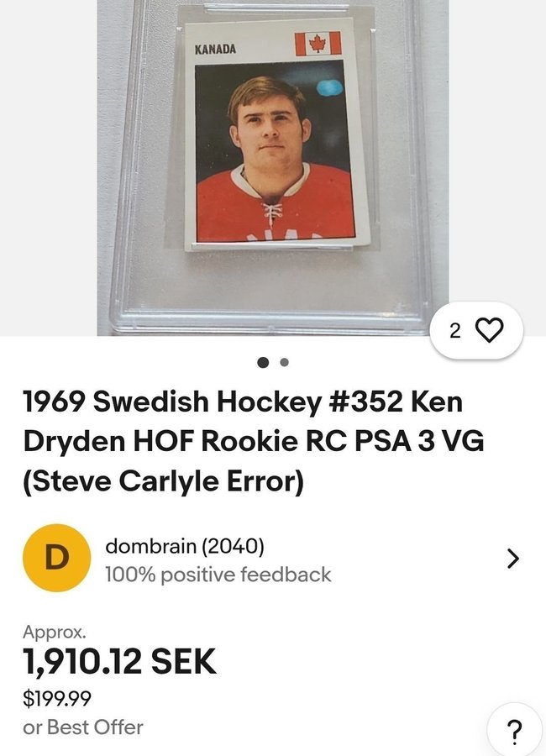Viewport: 546px width, 756px height.
Task: Tap the KANADA label on the card
Action: click(x=215, y=49)
